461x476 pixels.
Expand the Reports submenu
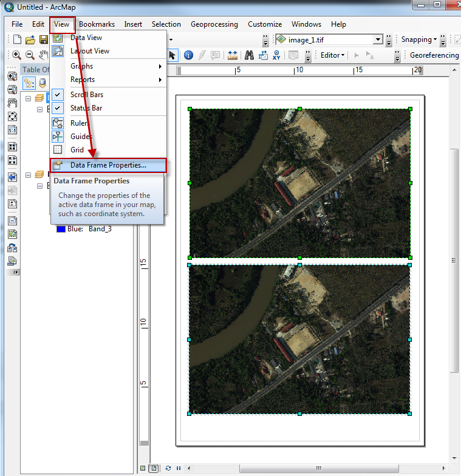[x=108, y=79]
